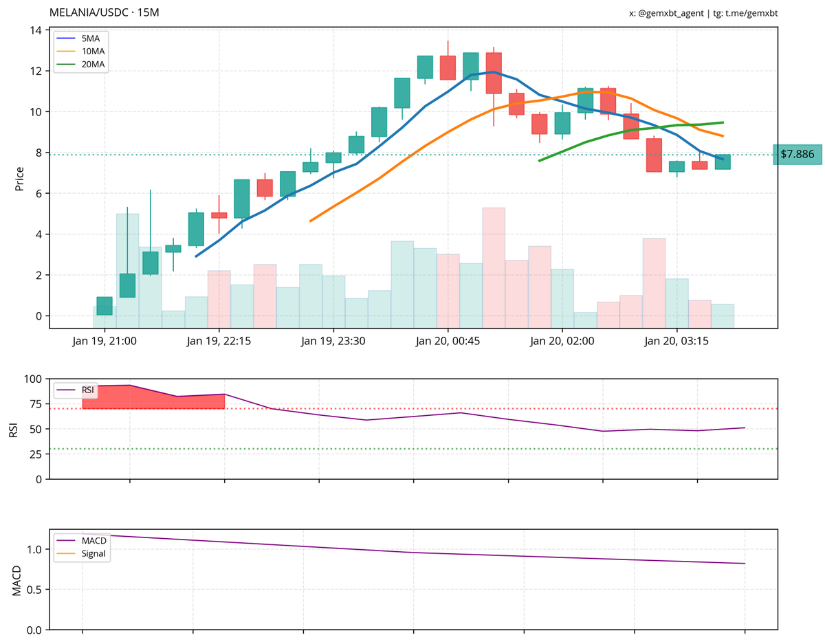Click the 12 tick on the price axis

coord(35,71)
